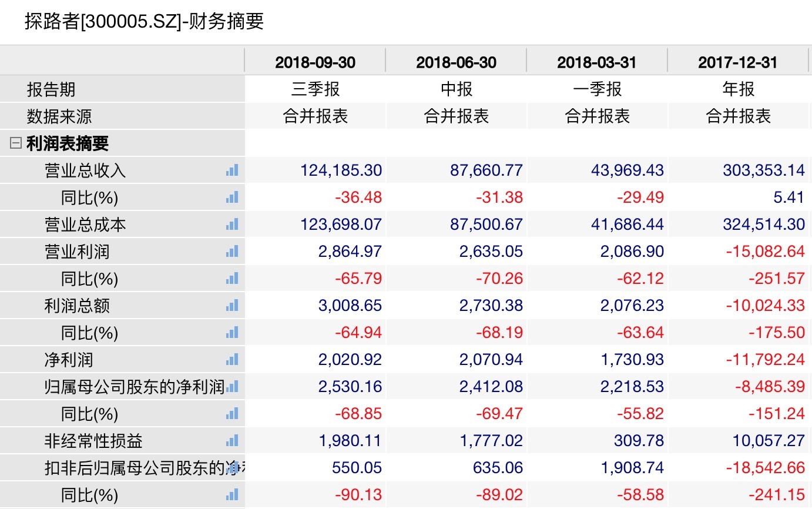Image resolution: width=812 pixels, height=509 pixels.
Task: Collapse the 利润表摘要 section
Action: 16,143
